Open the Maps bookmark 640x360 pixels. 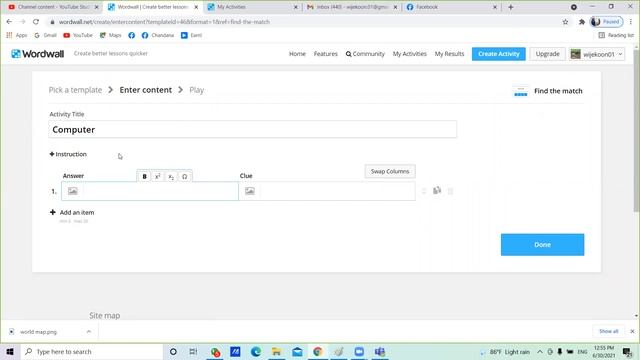pyautogui.click(x=111, y=35)
